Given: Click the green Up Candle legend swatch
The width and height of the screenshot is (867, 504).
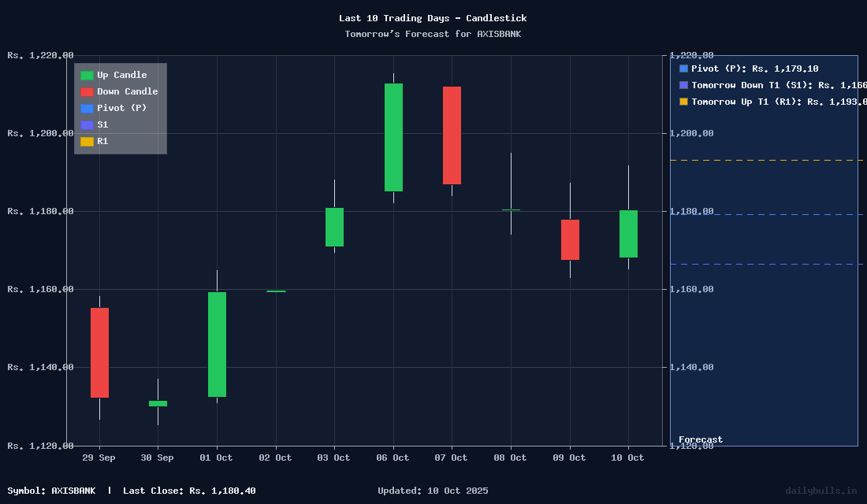Looking at the screenshot, I should point(87,76).
